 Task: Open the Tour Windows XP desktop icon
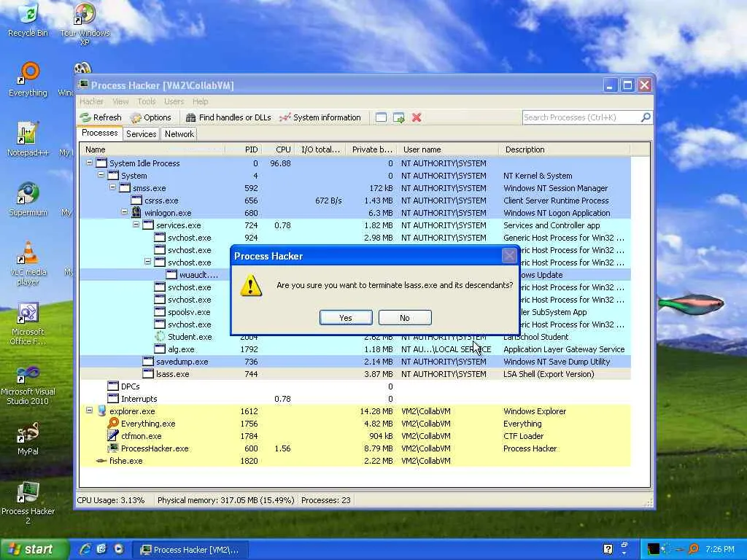(x=85, y=24)
